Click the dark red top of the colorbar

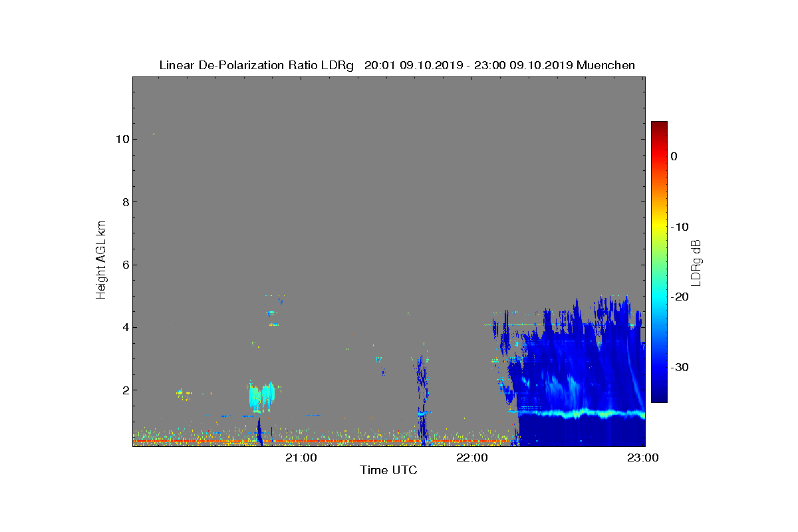click(659, 126)
